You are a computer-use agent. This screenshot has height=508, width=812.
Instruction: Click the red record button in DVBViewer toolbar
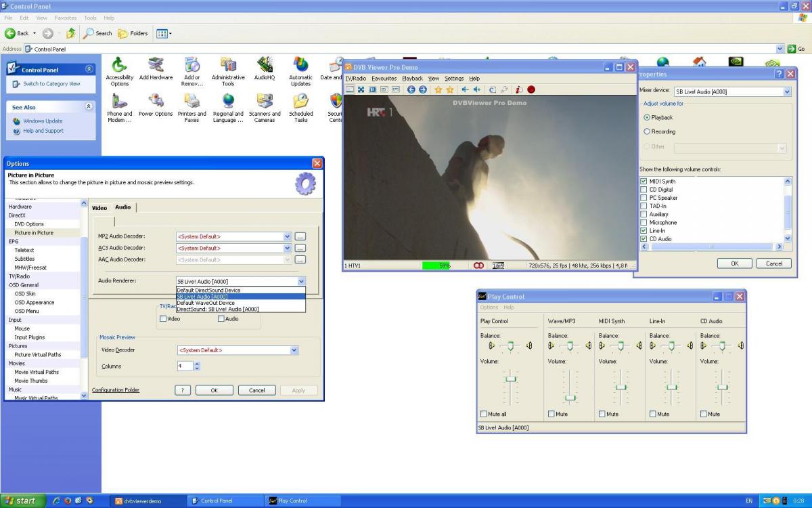531,89
